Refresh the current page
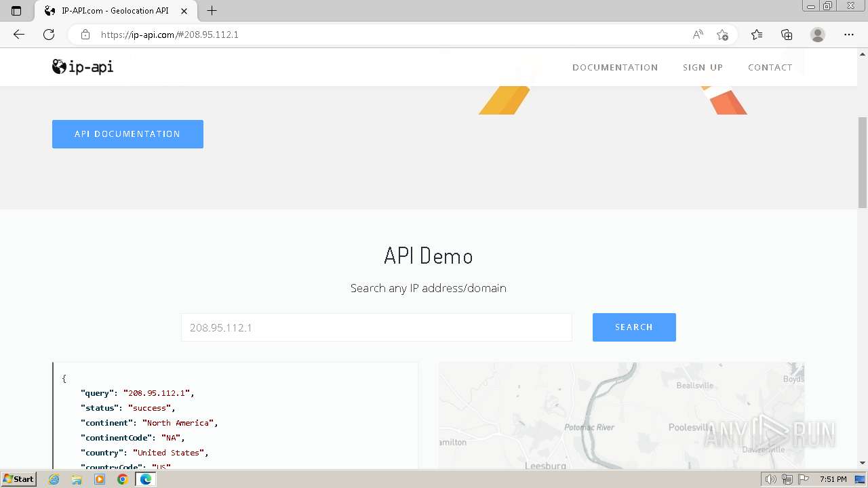 (x=49, y=35)
